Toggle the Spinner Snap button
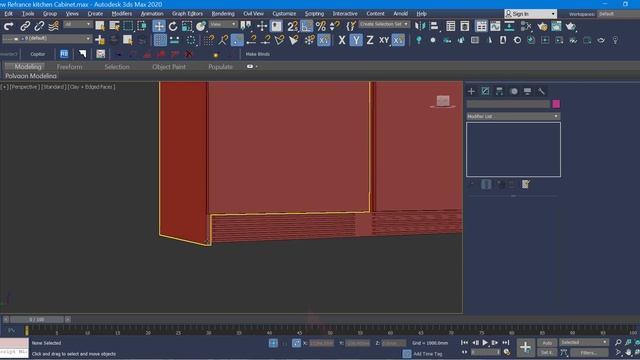Image resolution: width=640 pixels, height=360 pixels. (335, 27)
